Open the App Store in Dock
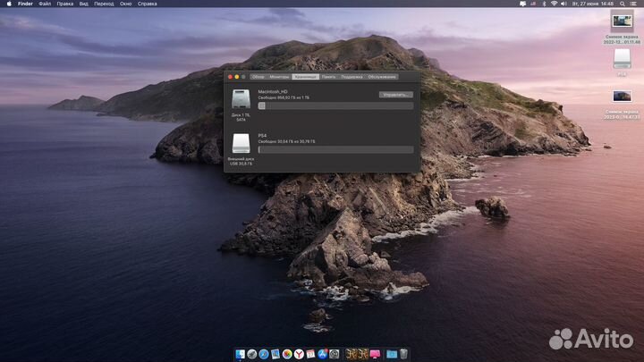 pyautogui.click(x=323, y=354)
